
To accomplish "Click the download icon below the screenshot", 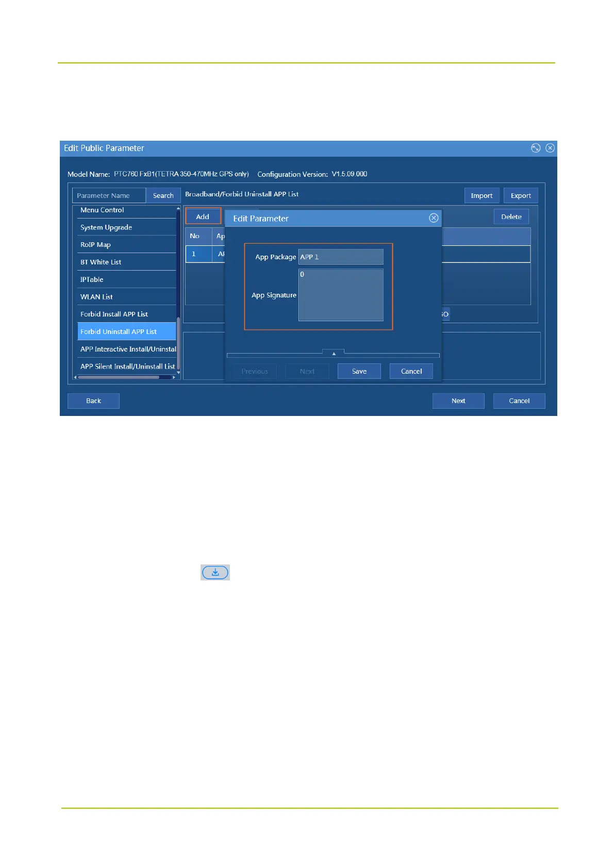I will [215, 572].
